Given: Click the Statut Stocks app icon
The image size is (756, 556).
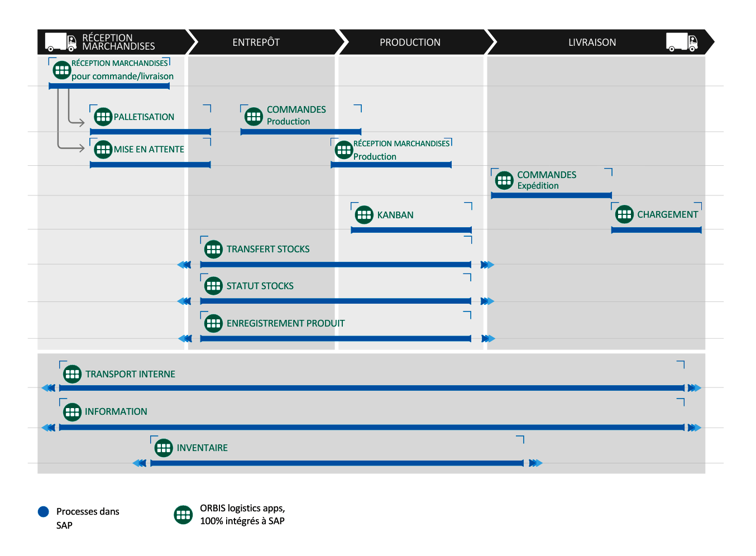Looking at the screenshot, I should tap(214, 286).
